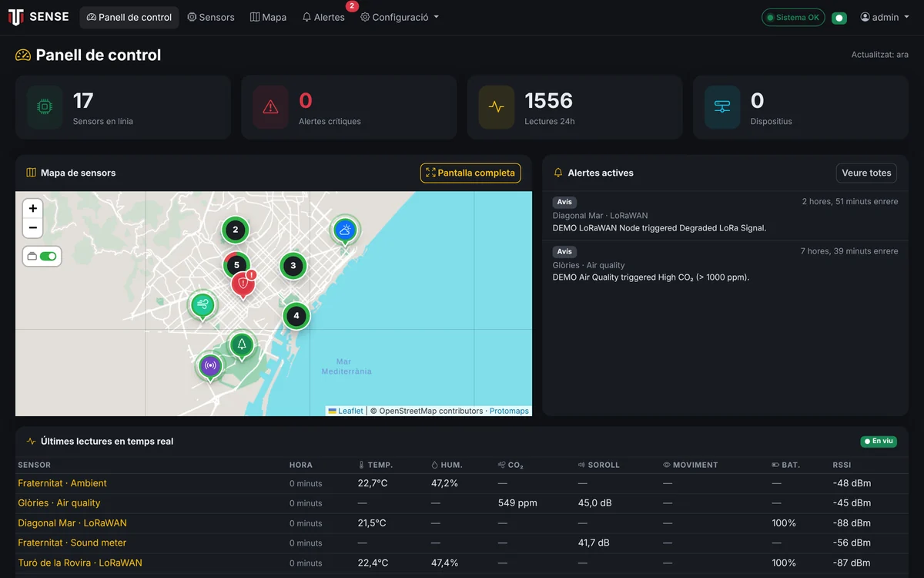Click the CO₂ column header
Screen dimensions: 924x578
(511, 465)
